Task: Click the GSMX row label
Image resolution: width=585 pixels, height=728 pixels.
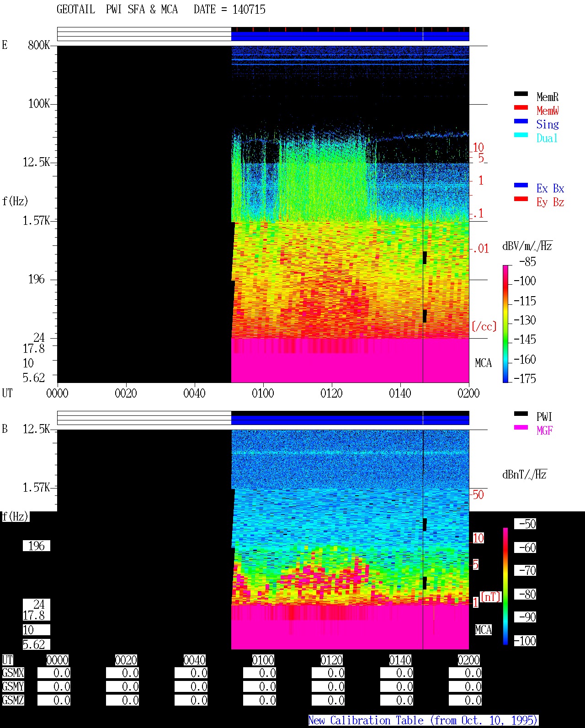Action: 13,673
